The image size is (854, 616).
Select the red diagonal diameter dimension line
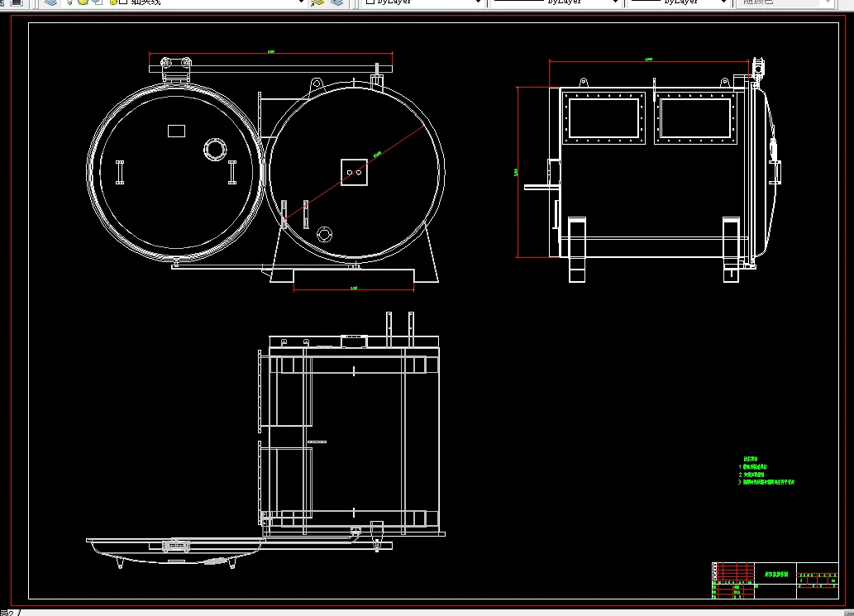click(354, 172)
